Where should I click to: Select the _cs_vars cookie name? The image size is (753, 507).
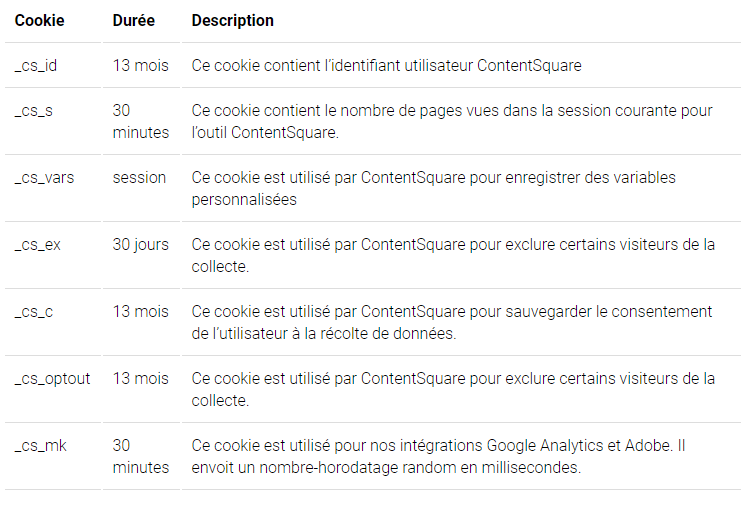coord(44,178)
